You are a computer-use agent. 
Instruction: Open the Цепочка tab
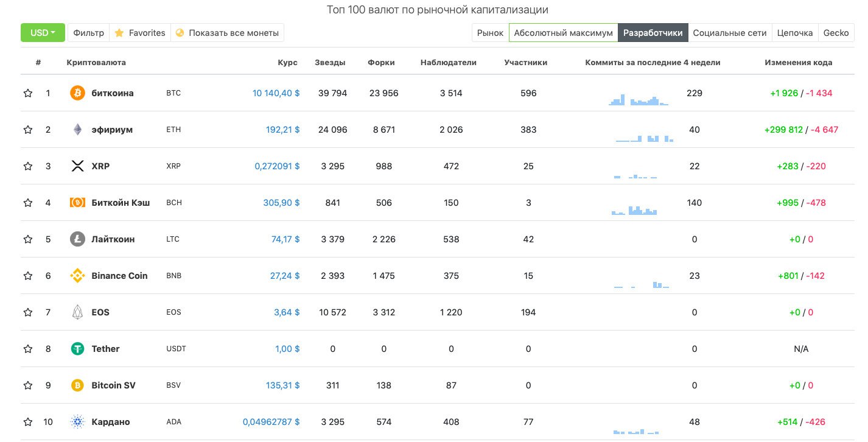pos(795,33)
